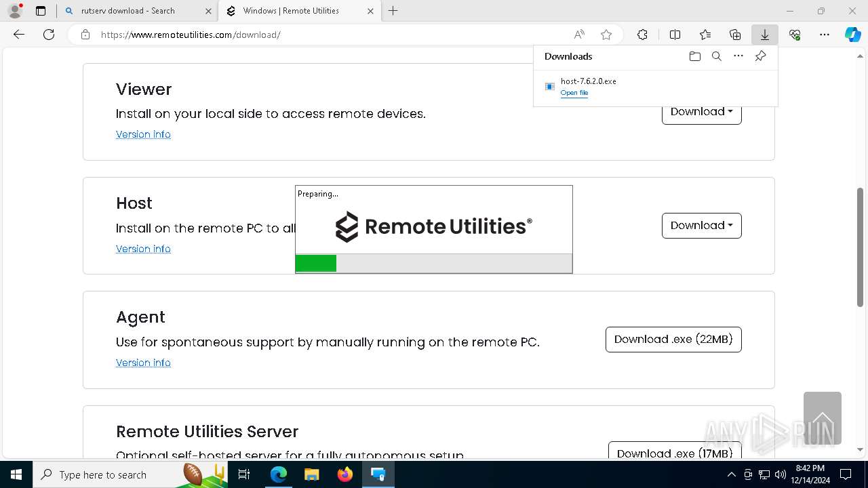Open Viewer Version info link
The height and width of the screenshot is (488, 868).
click(143, 134)
